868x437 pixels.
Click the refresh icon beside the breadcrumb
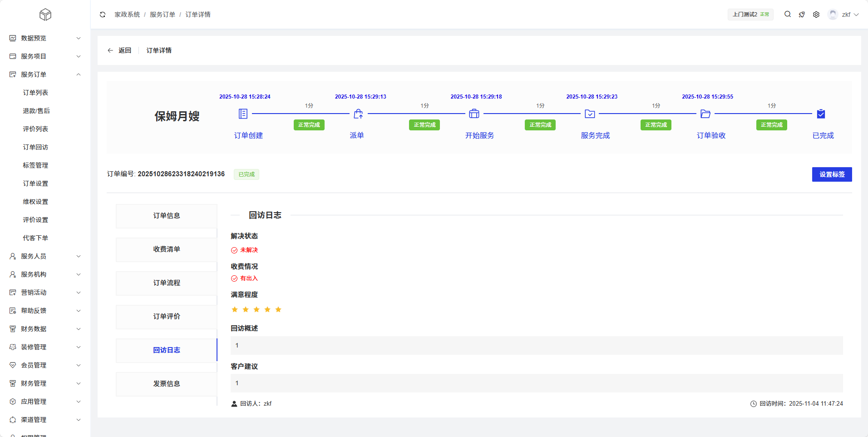pos(103,15)
